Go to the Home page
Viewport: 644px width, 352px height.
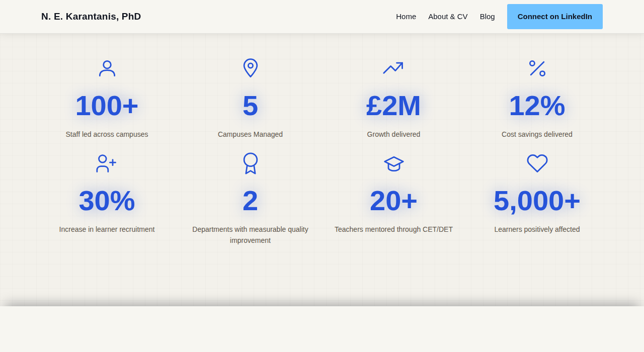tap(406, 17)
